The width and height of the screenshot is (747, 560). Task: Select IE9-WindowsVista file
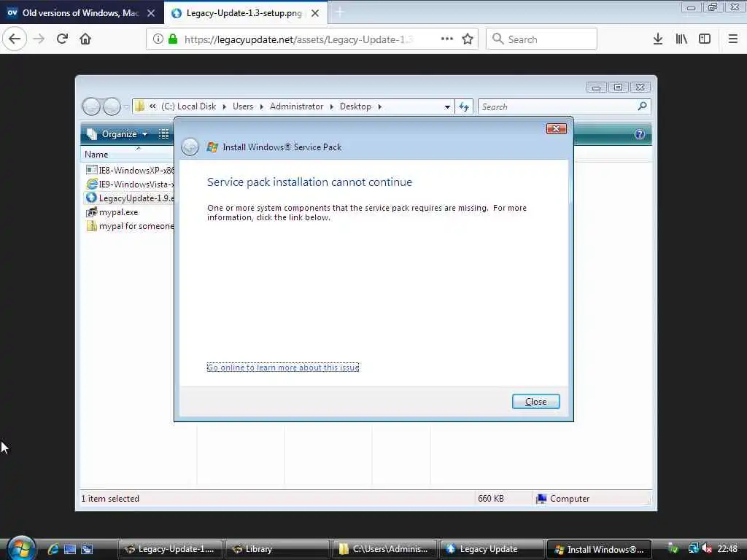(x=129, y=184)
